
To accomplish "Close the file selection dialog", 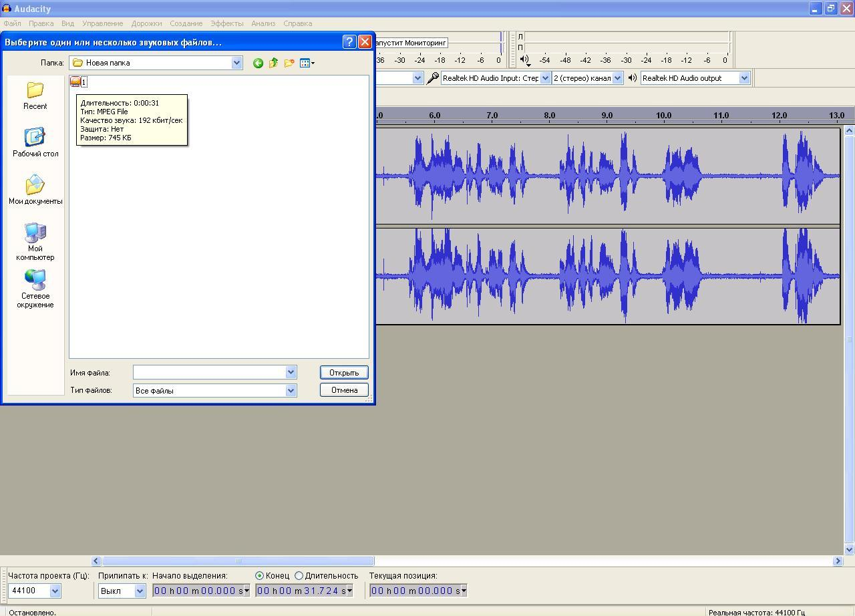I will pyautogui.click(x=365, y=41).
